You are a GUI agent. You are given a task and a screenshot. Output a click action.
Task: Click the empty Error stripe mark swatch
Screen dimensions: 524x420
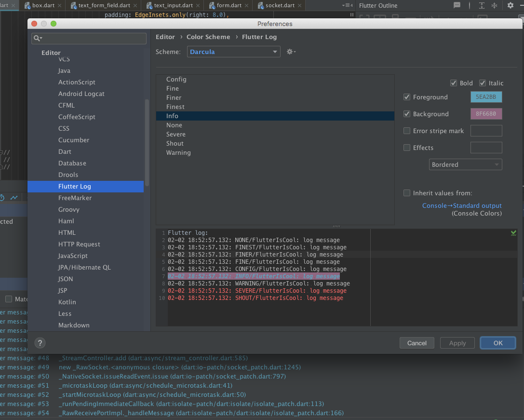click(486, 131)
